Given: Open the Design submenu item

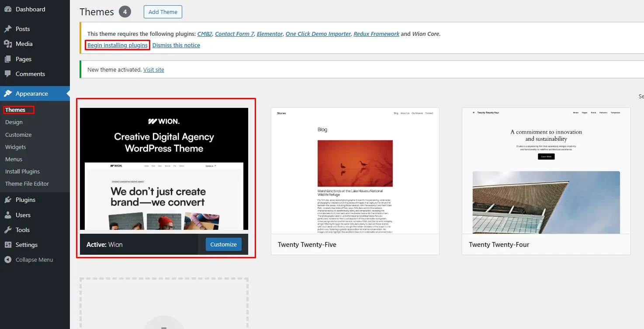Looking at the screenshot, I should [14, 122].
